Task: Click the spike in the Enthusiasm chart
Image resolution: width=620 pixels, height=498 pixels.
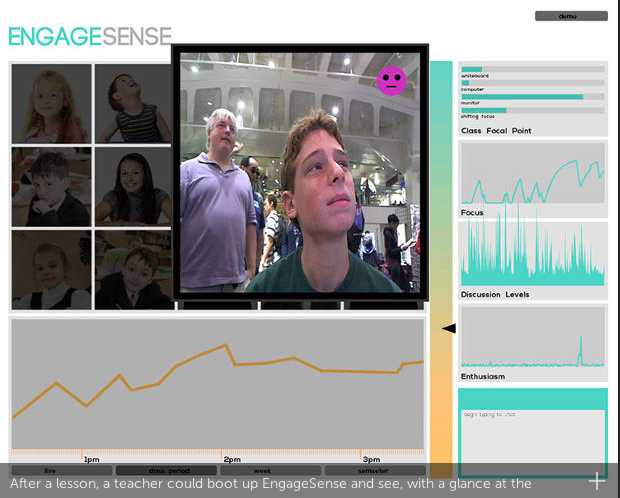Action: point(580,350)
